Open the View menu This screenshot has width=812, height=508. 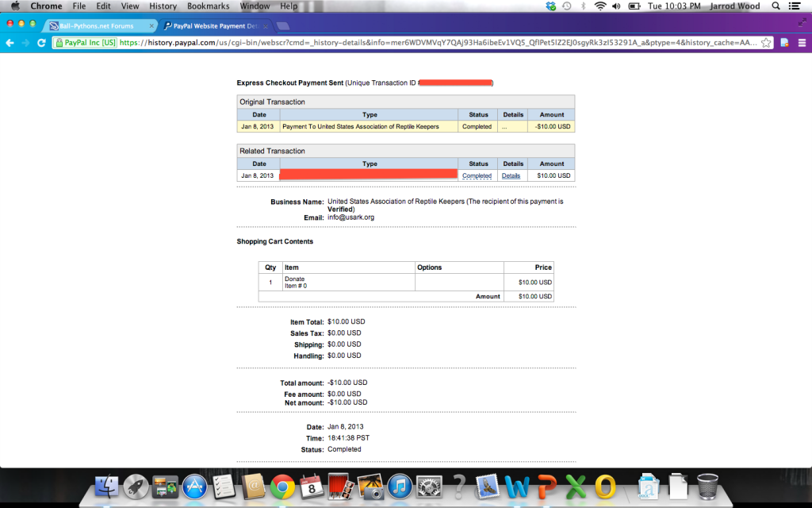click(129, 6)
